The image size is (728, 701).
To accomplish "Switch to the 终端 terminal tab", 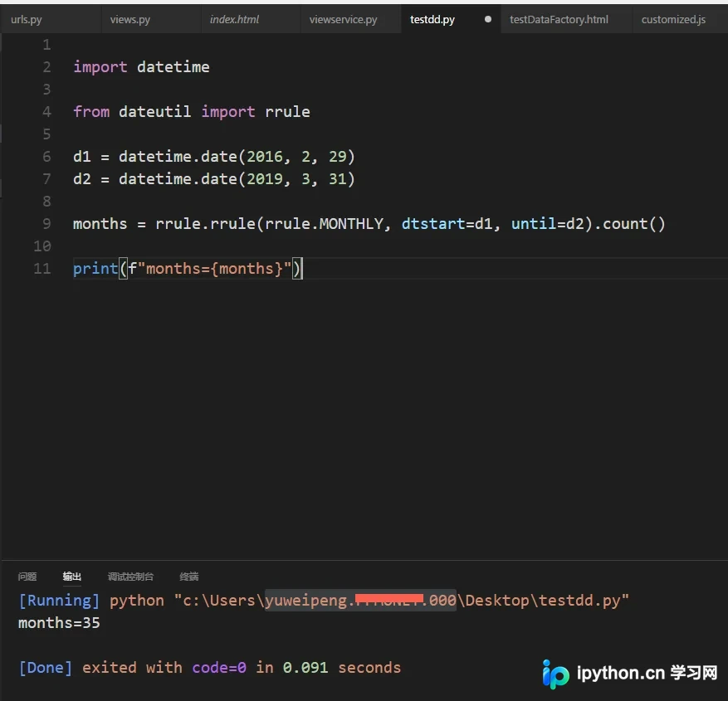I will coord(189,577).
